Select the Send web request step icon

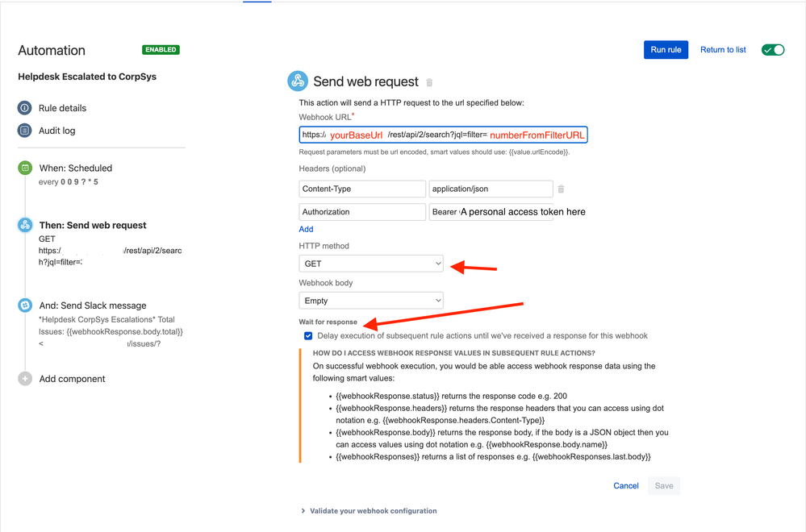pyautogui.click(x=25, y=225)
